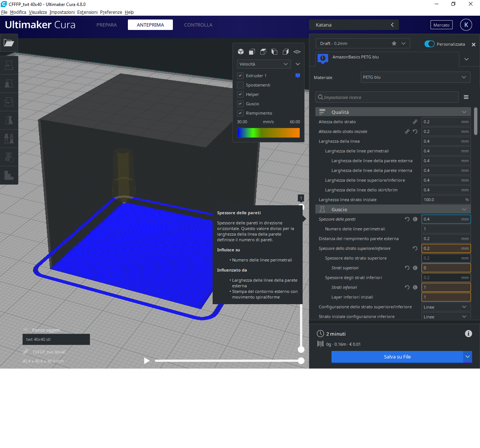Click Extruder 1 blue color swatch
480x448 pixels.
coord(298,76)
